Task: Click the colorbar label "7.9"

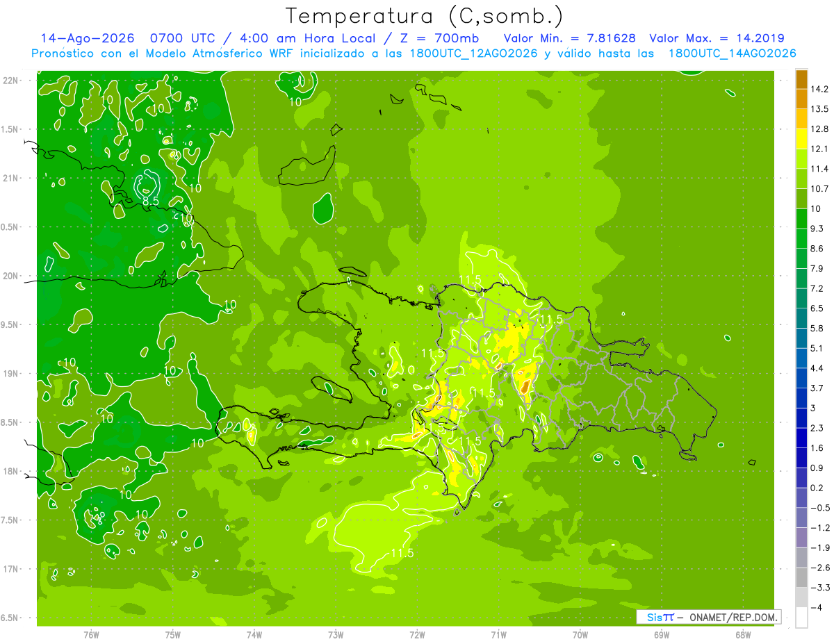Action: pyautogui.click(x=817, y=268)
